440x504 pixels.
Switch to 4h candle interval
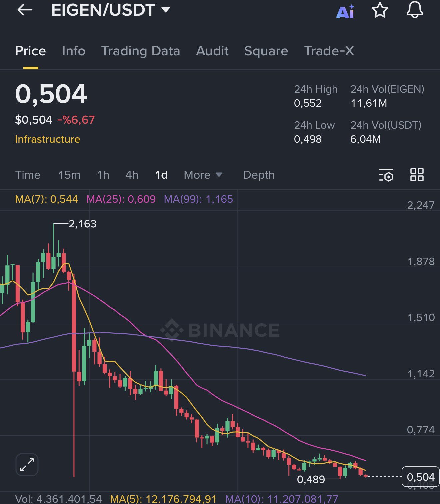point(132,175)
